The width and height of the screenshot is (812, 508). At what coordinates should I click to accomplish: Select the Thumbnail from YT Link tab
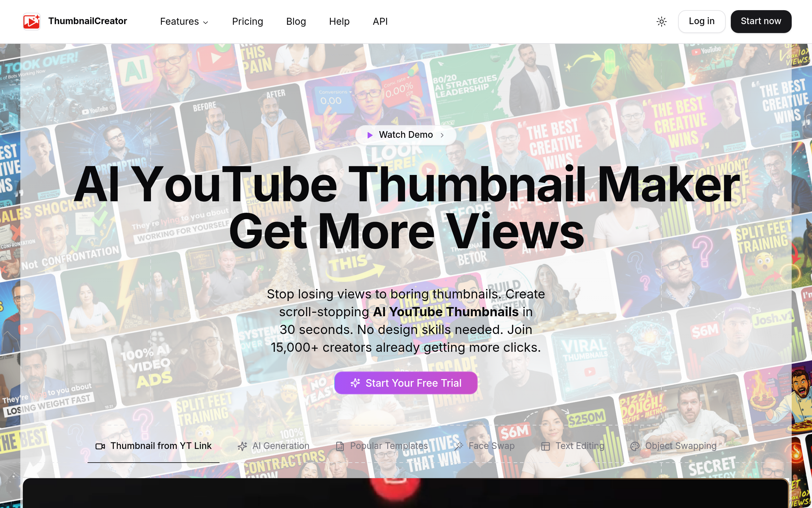point(153,446)
